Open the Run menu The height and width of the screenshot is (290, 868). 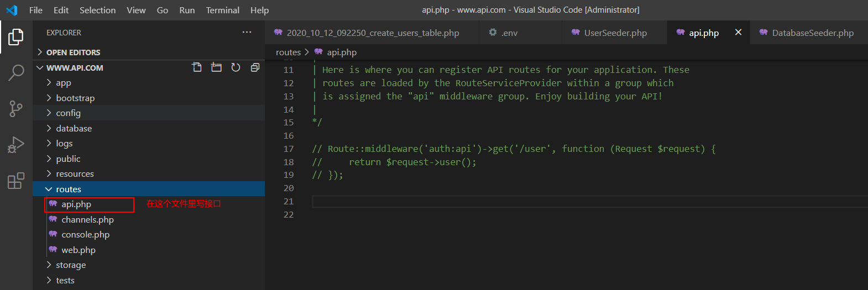coord(187,10)
